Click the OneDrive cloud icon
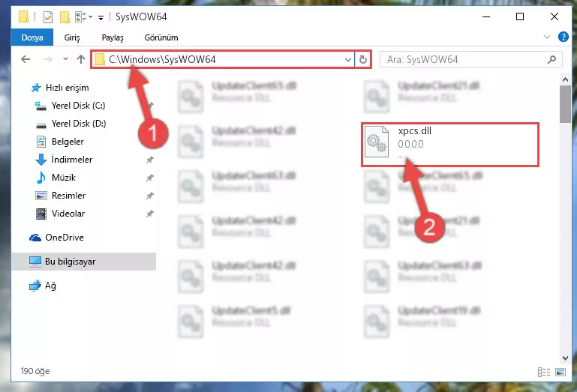Viewport: 577px width, 392px height. coord(35,238)
